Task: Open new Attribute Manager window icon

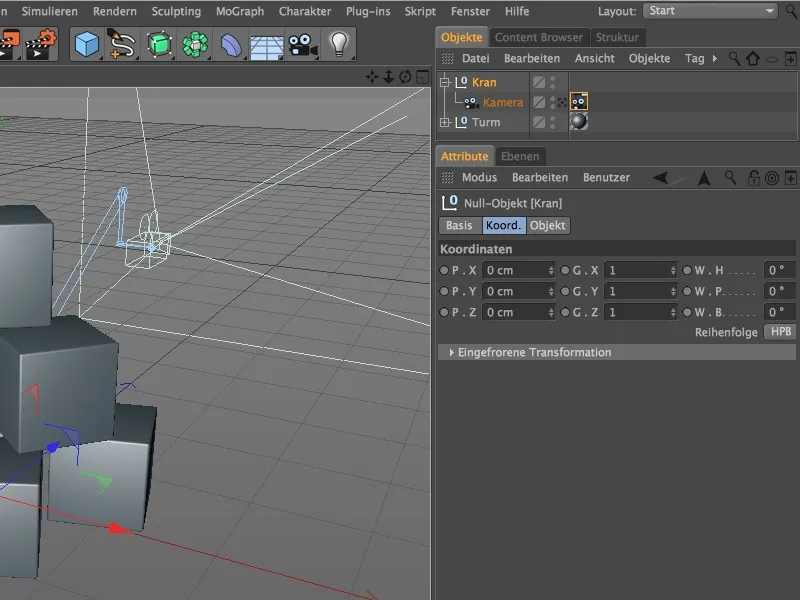Action: tap(790, 178)
